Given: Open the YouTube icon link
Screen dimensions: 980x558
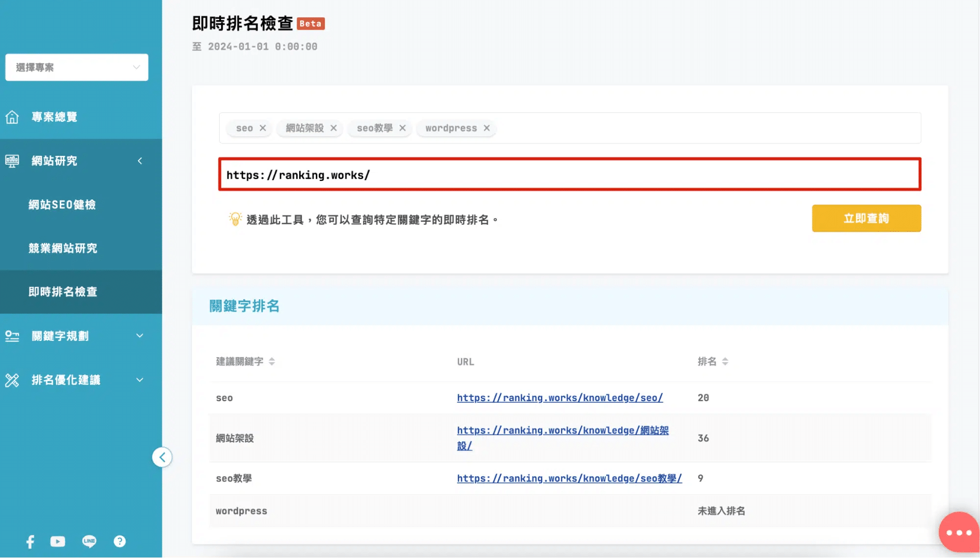Looking at the screenshot, I should [58, 541].
